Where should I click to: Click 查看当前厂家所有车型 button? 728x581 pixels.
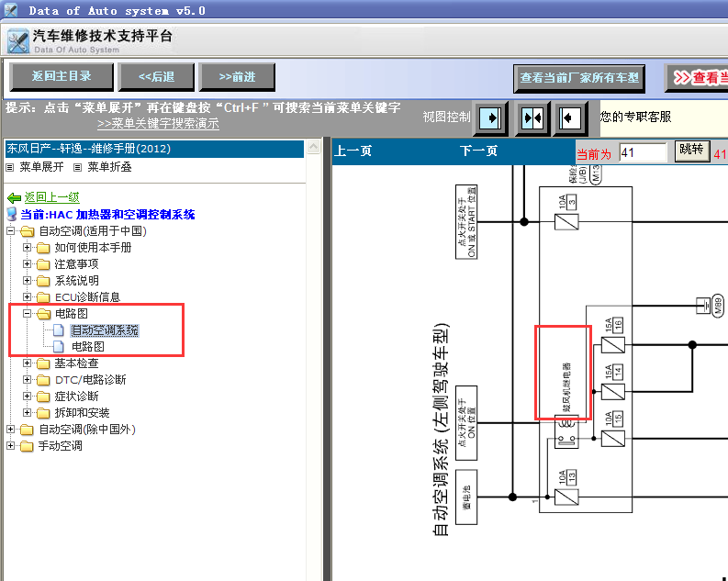click(x=579, y=78)
